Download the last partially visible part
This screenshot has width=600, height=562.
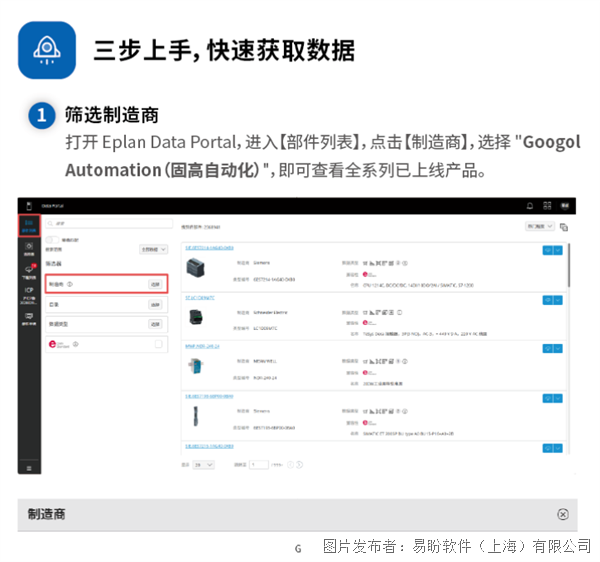coord(548,448)
